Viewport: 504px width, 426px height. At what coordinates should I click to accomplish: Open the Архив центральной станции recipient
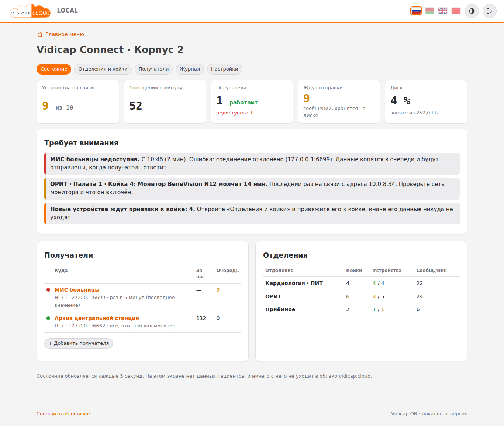pos(97,318)
